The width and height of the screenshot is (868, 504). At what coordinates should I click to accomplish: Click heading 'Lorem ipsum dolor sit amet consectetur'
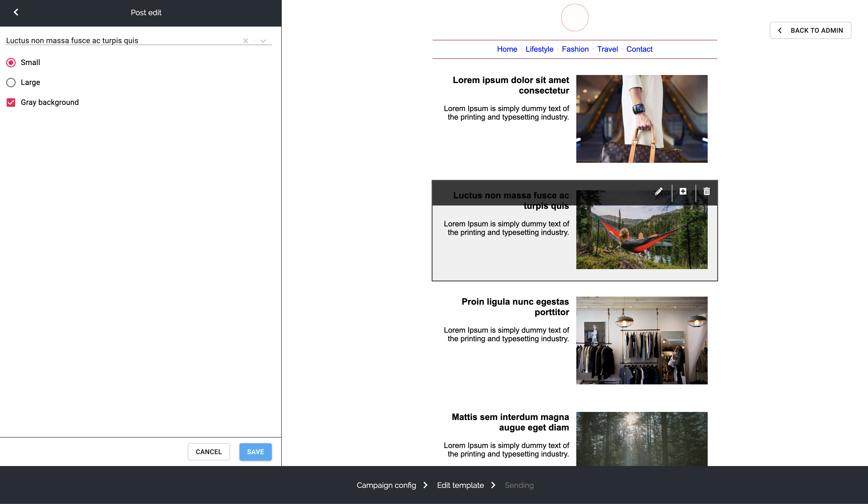[510, 85]
